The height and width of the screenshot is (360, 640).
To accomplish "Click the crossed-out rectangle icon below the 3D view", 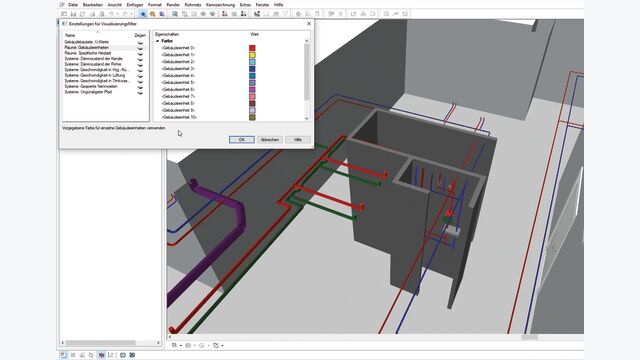I will point(216,345).
